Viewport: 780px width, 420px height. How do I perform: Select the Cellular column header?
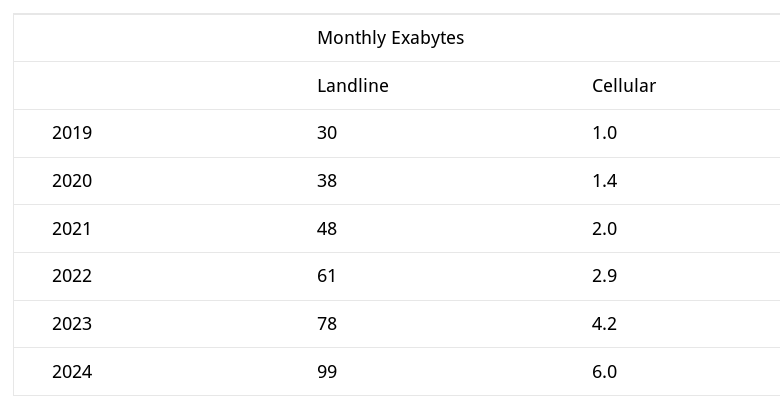[624, 86]
